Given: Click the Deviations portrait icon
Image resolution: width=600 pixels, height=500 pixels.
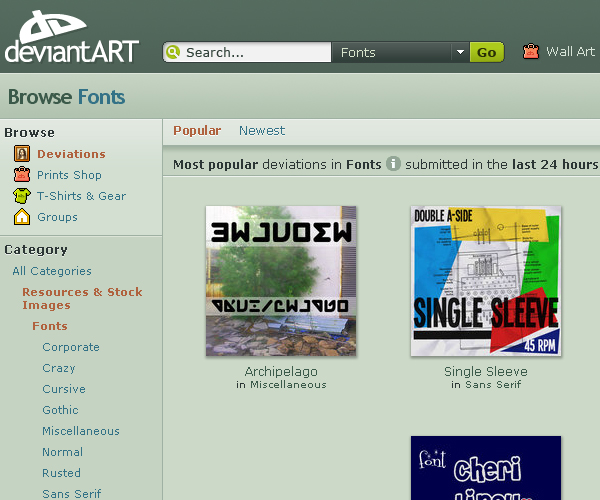Looking at the screenshot, I should coord(22,154).
